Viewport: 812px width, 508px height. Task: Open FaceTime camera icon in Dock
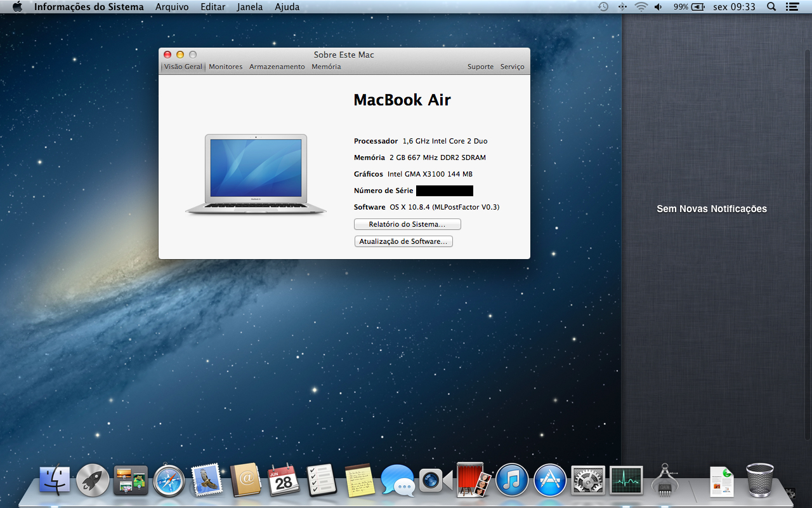pos(435,481)
